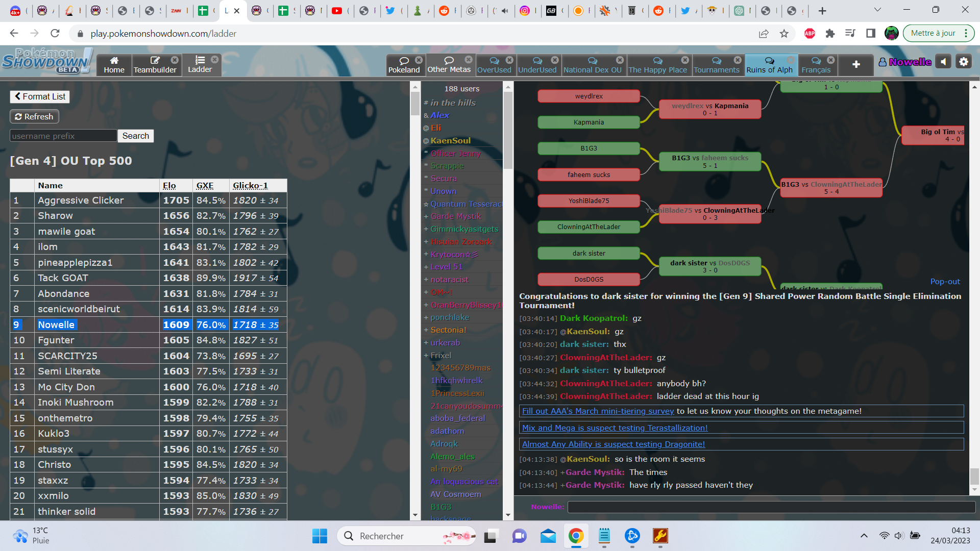
Task: Add a room with the plus button
Action: (856, 64)
